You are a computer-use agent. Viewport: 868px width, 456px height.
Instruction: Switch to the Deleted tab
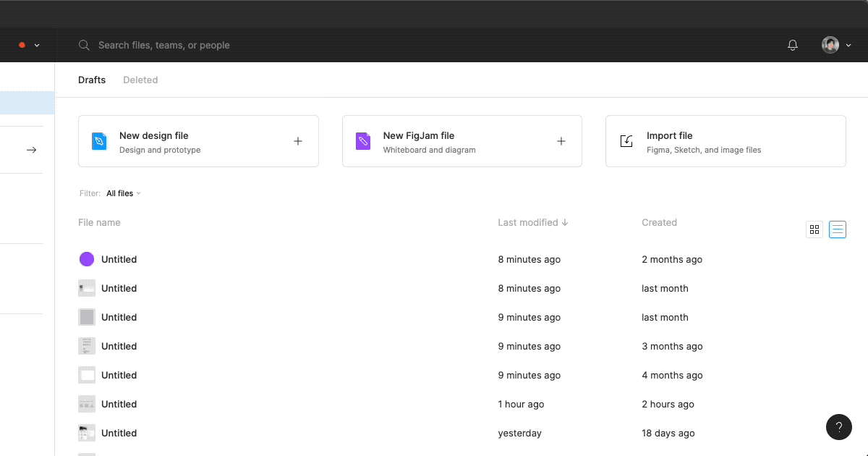point(140,80)
